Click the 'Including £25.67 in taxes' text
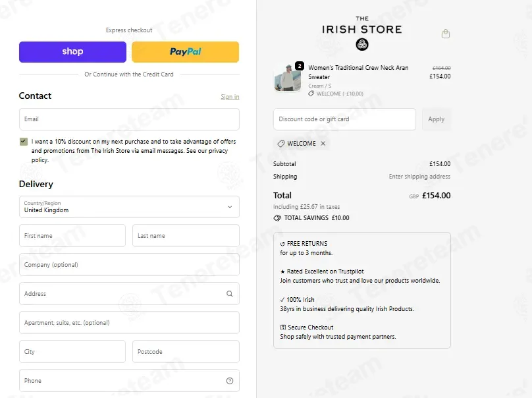 tap(306, 207)
